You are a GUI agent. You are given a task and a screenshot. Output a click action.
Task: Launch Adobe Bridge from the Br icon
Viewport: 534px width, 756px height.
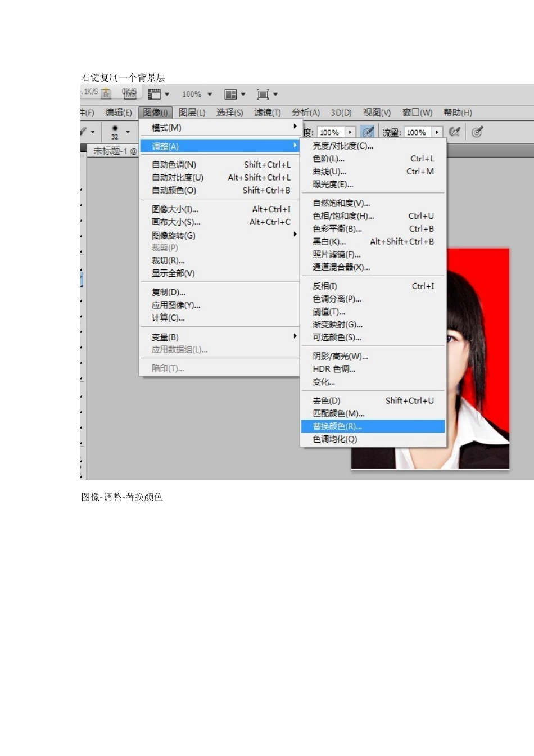tap(106, 94)
